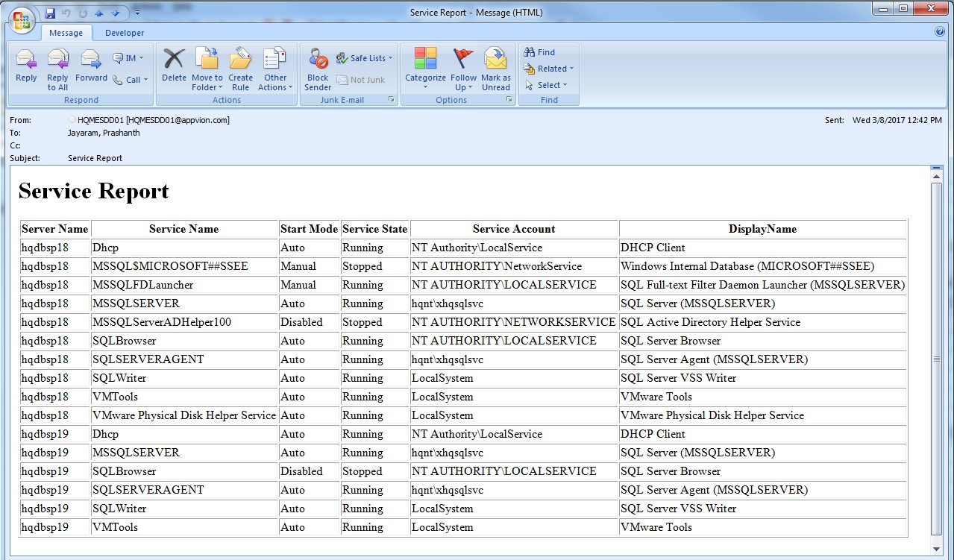The width and height of the screenshot is (954, 560).
Task: Click the Reply envelope icon
Action: tap(26, 60)
